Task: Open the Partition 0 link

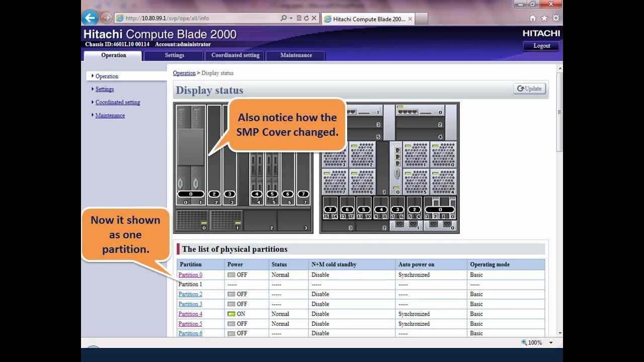Action: point(190,275)
